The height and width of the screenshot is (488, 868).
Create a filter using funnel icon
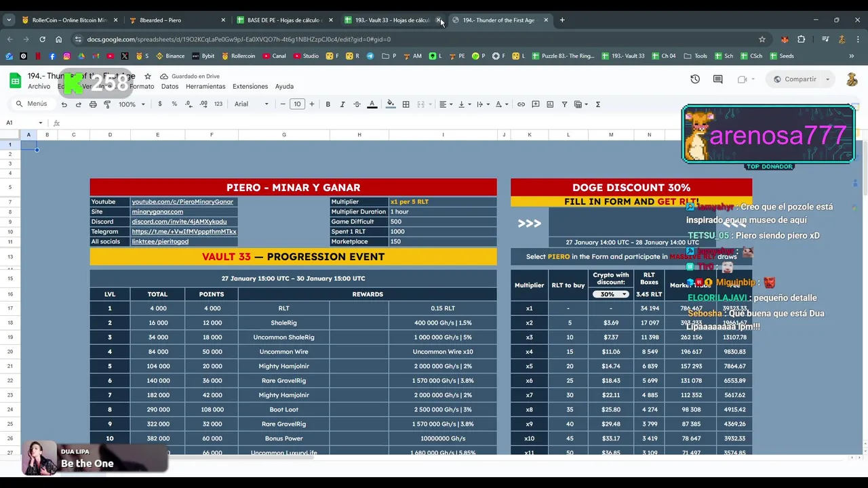[x=564, y=104]
